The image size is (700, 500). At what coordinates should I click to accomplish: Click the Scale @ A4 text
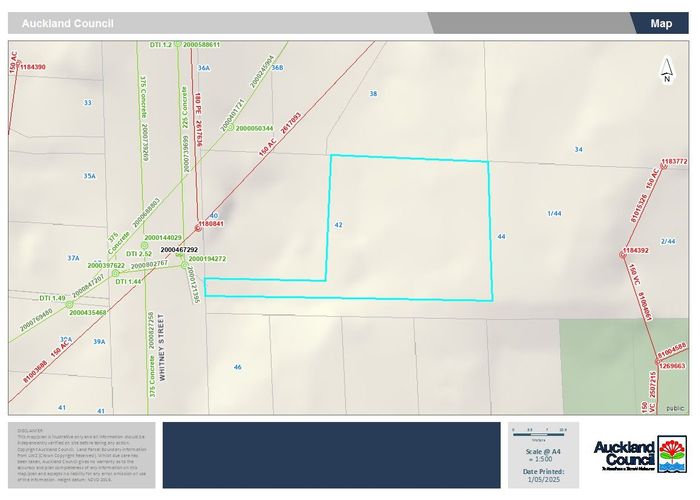click(543, 451)
